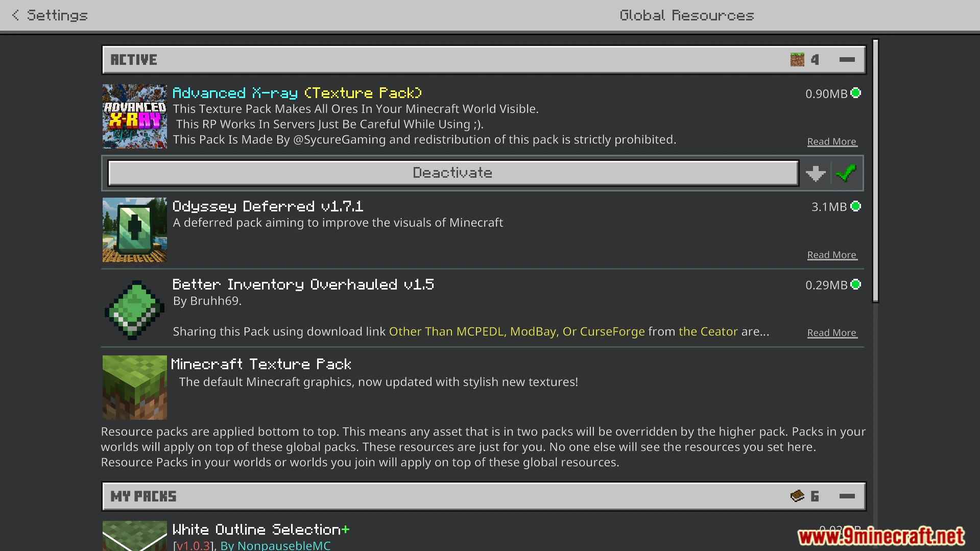
Task: Select Odyssey Deferred v1.7.1 title
Action: point(268,206)
